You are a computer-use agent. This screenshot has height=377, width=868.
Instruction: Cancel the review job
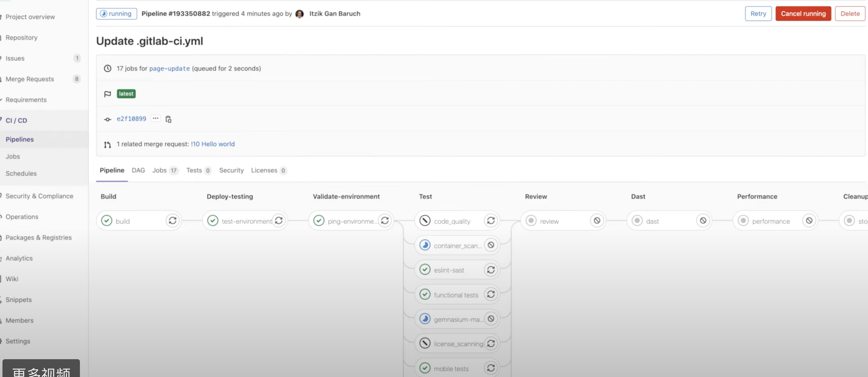point(597,220)
